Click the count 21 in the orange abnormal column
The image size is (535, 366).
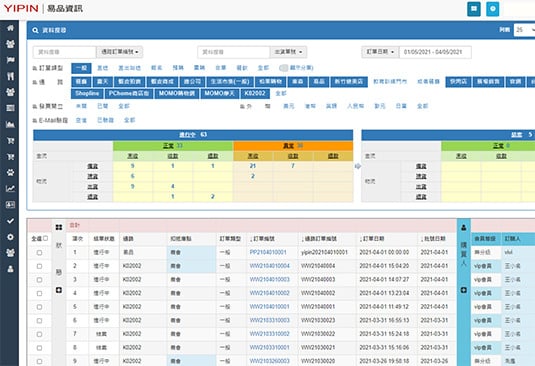pos(253,166)
